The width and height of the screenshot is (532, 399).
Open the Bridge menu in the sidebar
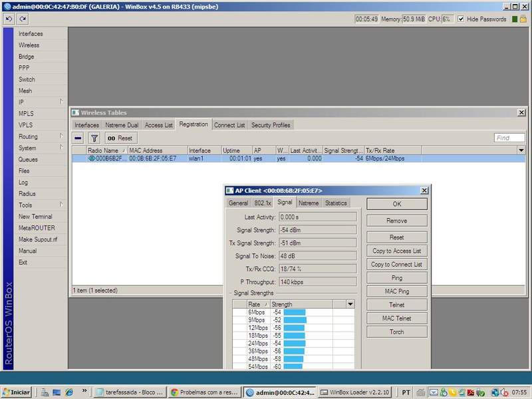26,57
